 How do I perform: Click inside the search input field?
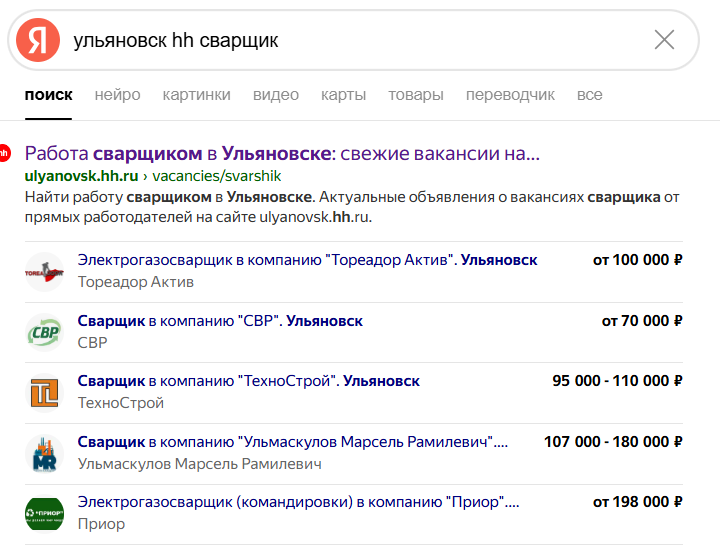click(x=350, y=40)
